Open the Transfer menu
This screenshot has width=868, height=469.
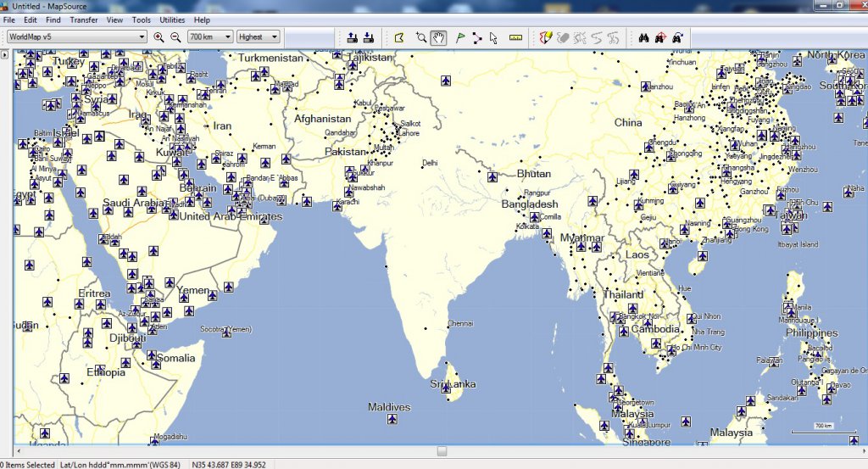pyautogui.click(x=83, y=20)
